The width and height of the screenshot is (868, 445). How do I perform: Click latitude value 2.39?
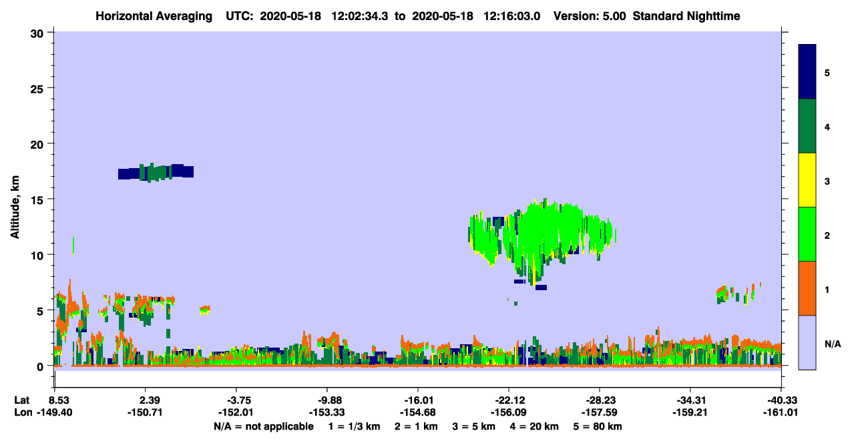(149, 400)
